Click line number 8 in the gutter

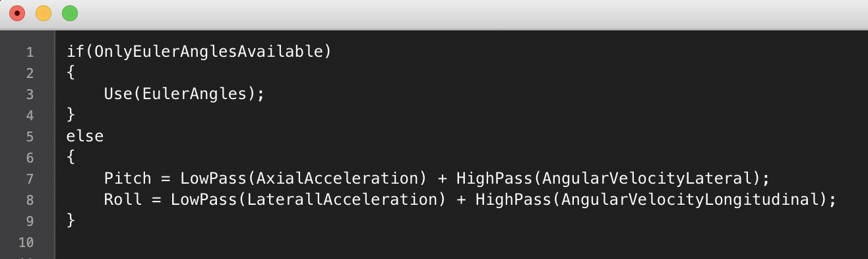tap(30, 200)
